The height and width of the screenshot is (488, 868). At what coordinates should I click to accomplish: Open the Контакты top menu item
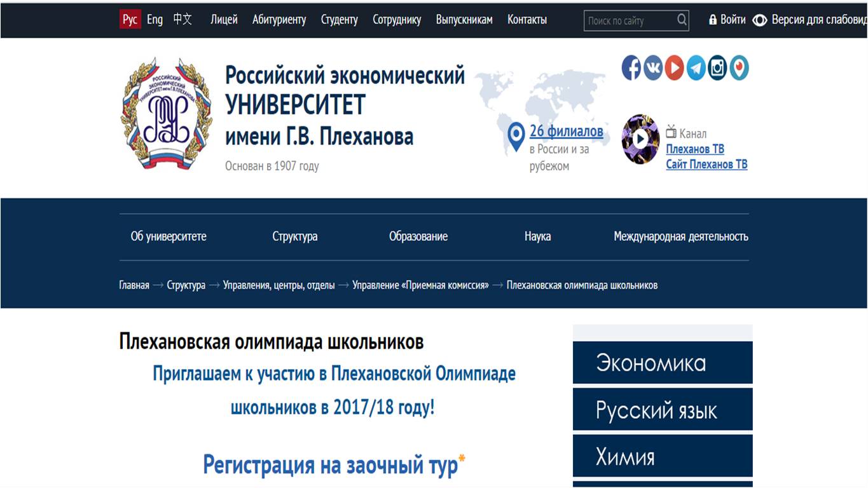click(x=527, y=20)
